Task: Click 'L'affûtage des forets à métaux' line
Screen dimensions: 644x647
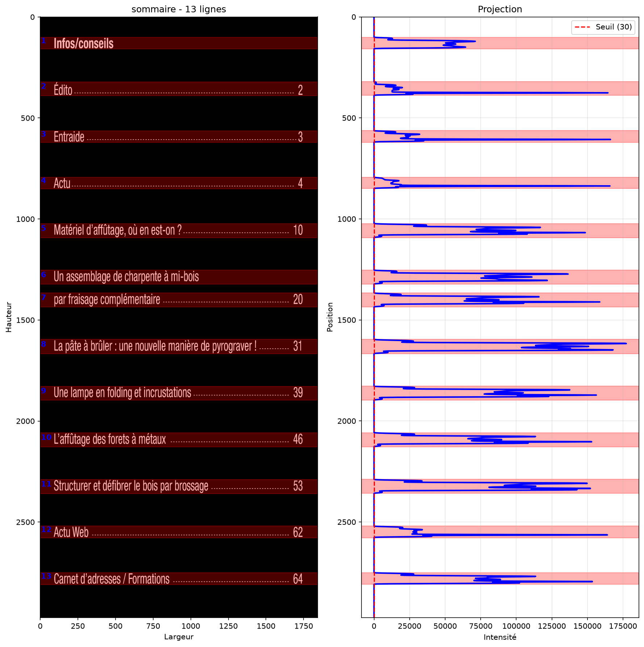Action: point(179,440)
